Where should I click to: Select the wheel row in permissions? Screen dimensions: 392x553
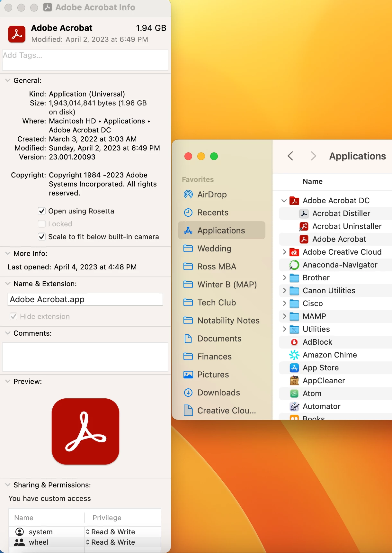85,542
